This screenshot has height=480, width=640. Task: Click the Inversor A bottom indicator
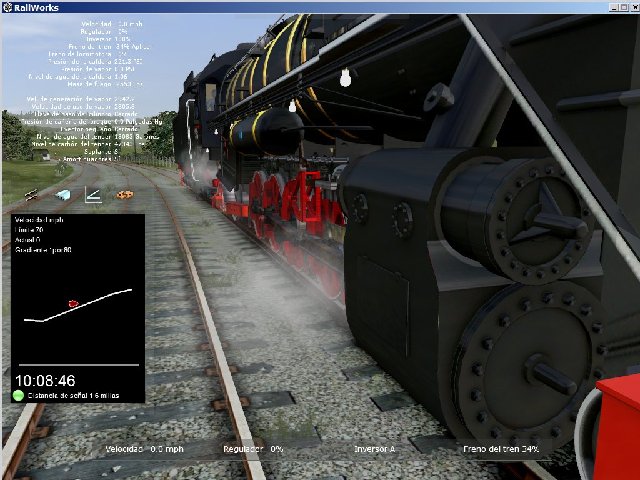[x=374, y=449]
